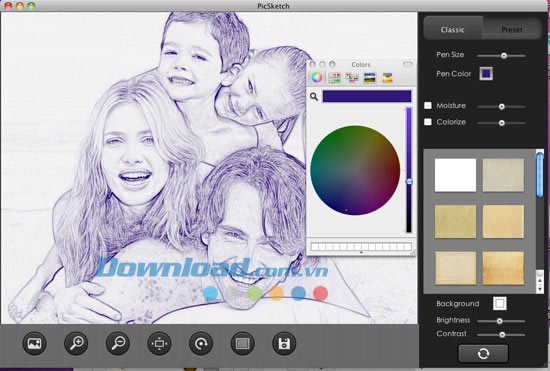Expand the Colors panel swatch drawer handle
Viewport: 550px width, 371px height.
tap(361, 252)
